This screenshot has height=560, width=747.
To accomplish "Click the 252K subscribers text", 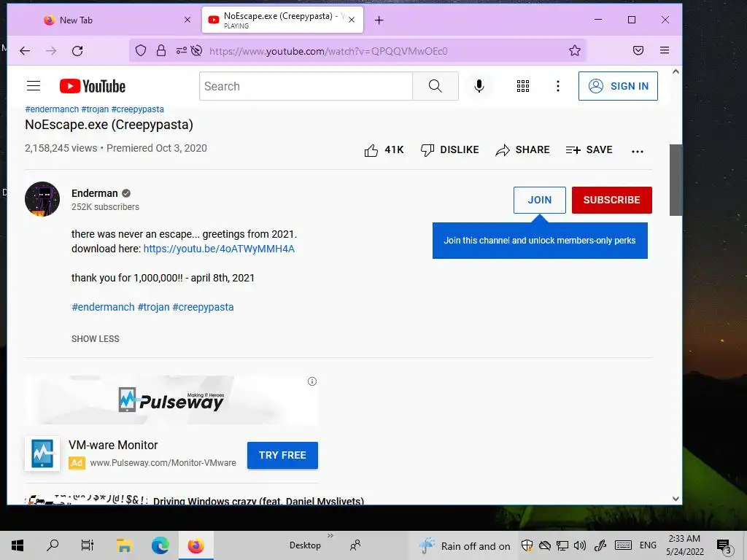I will 105,207.
